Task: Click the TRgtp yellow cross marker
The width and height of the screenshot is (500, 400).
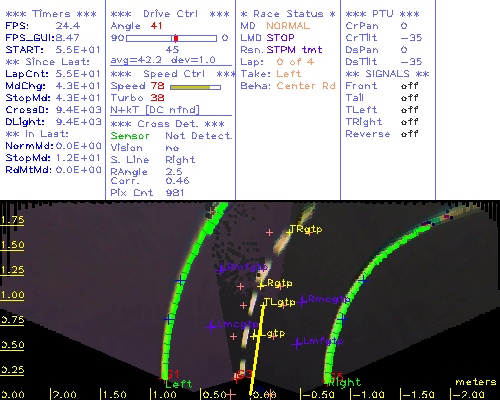Action: pyautogui.click(x=289, y=232)
